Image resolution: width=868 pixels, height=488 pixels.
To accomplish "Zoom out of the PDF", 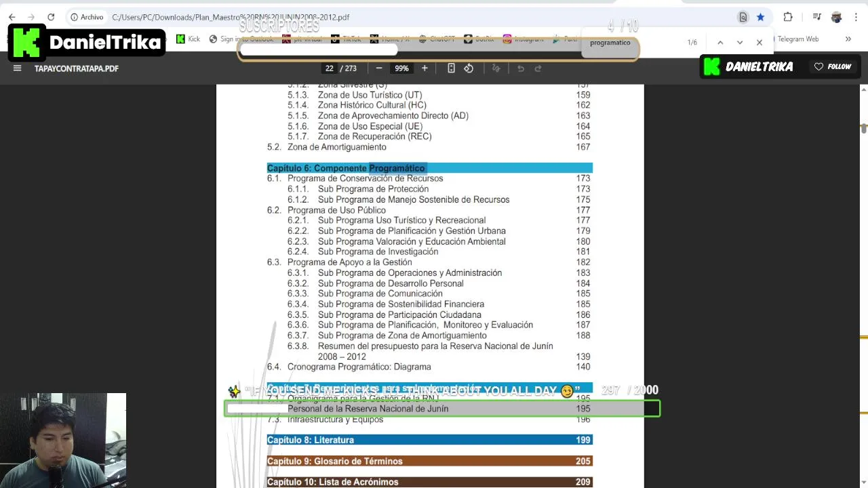I will [379, 68].
